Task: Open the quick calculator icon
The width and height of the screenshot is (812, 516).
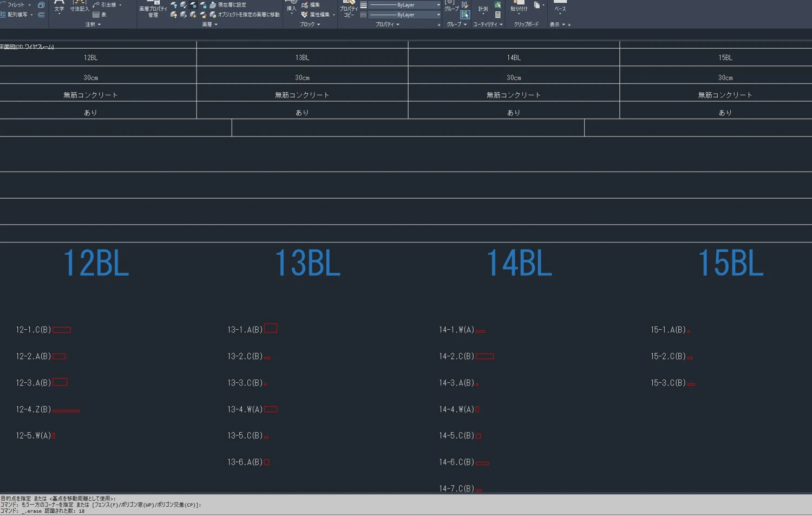Action: click(x=498, y=15)
